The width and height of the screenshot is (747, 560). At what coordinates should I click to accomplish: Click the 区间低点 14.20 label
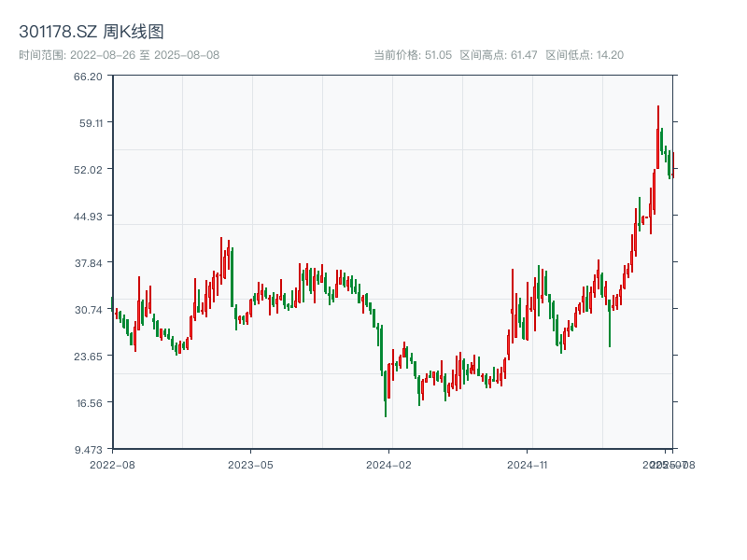[584, 55]
